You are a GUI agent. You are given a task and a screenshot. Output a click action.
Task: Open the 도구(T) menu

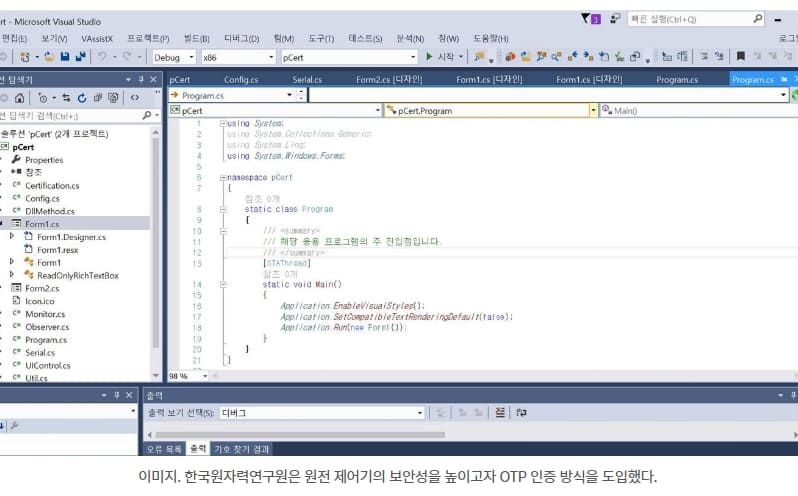click(x=321, y=39)
